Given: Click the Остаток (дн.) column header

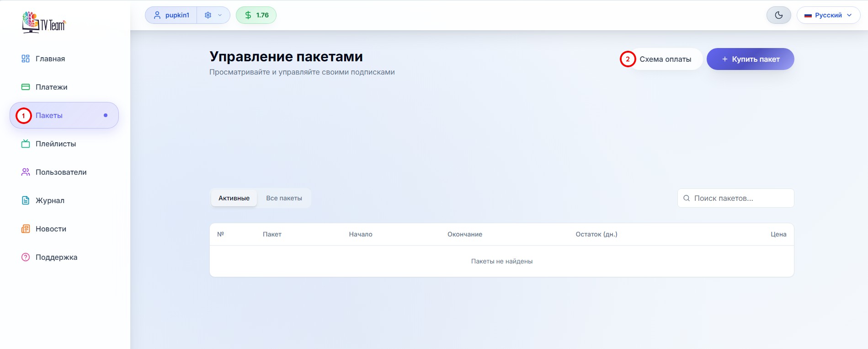Looking at the screenshot, I should pos(596,234).
